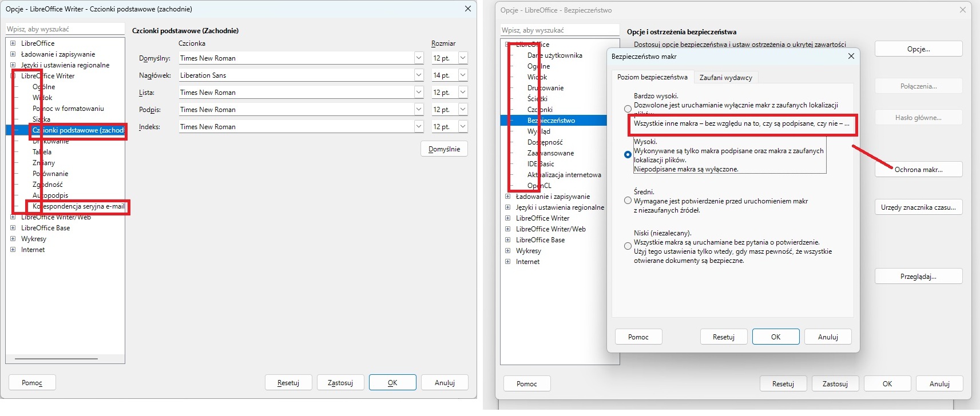Open the Domyślny font dropdown

pyautogui.click(x=419, y=58)
